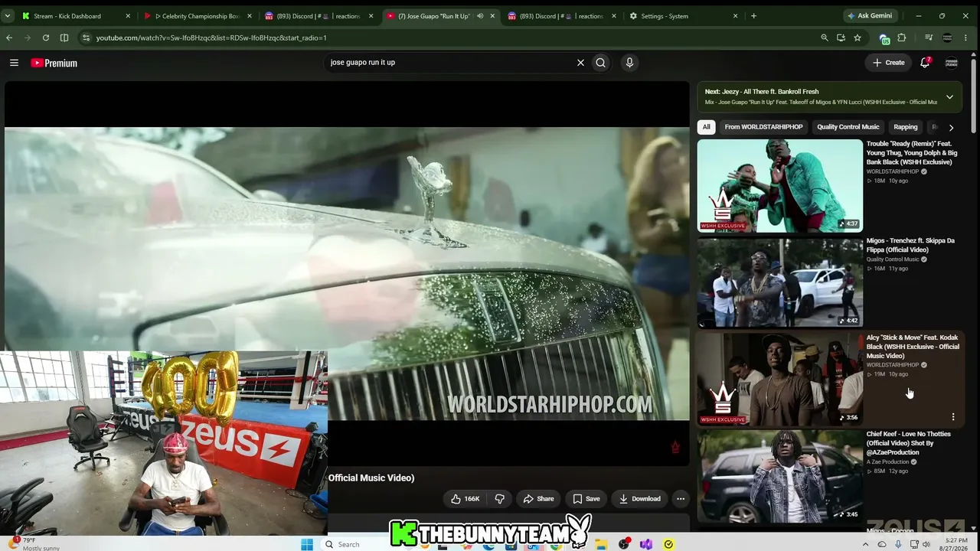This screenshot has width=980, height=551.
Task: Reload the current page
Action: click(46, 37)
